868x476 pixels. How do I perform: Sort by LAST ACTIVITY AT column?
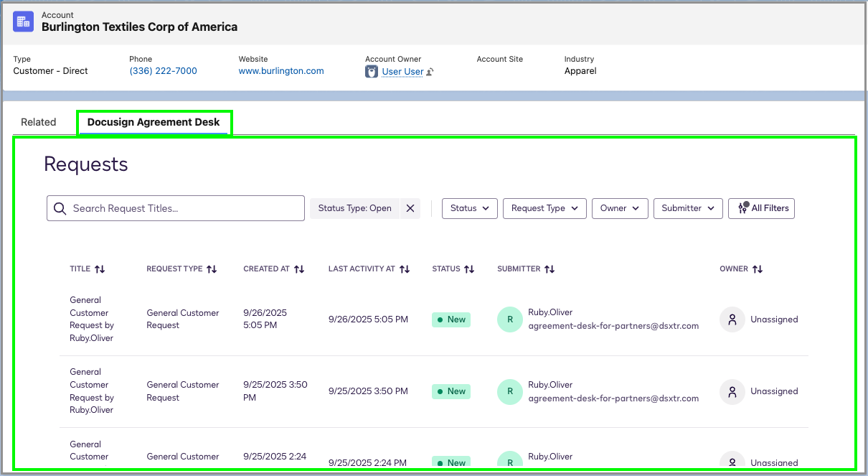pyautogui.click(x=405, y=269)
